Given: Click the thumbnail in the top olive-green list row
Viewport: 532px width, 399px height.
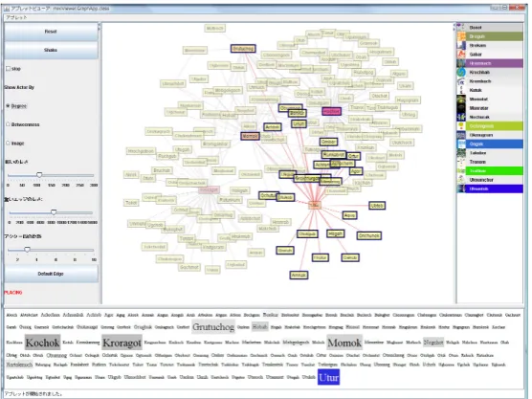Looking at the screenshot, I should pos(461,36).
